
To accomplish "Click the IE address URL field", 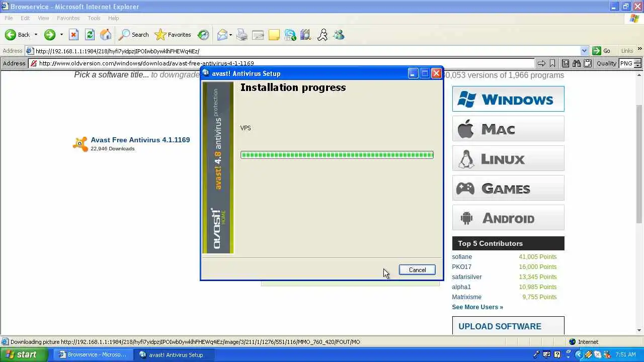I will 307,51.
